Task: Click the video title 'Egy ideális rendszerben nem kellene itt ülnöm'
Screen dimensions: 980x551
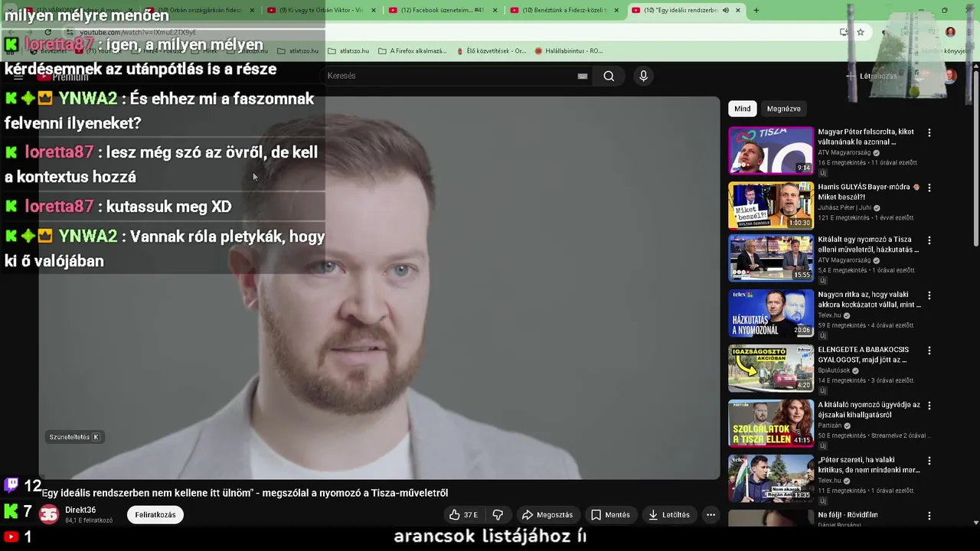Action: click(244, 493)
